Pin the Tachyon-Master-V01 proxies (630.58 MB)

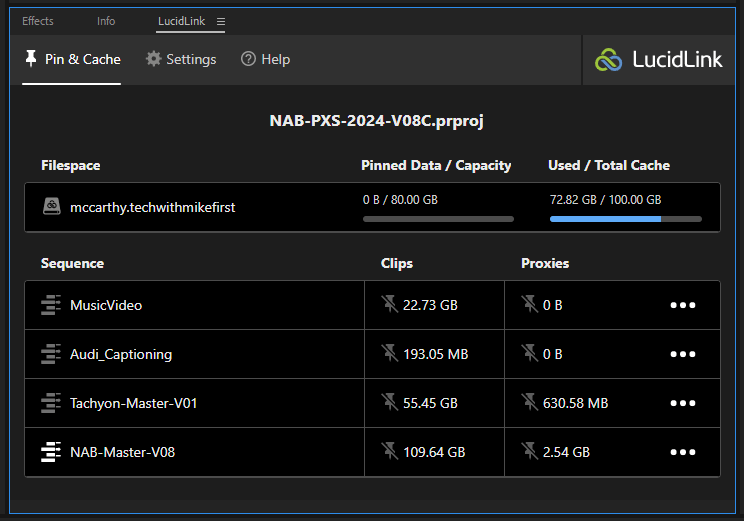pos(529,402)
